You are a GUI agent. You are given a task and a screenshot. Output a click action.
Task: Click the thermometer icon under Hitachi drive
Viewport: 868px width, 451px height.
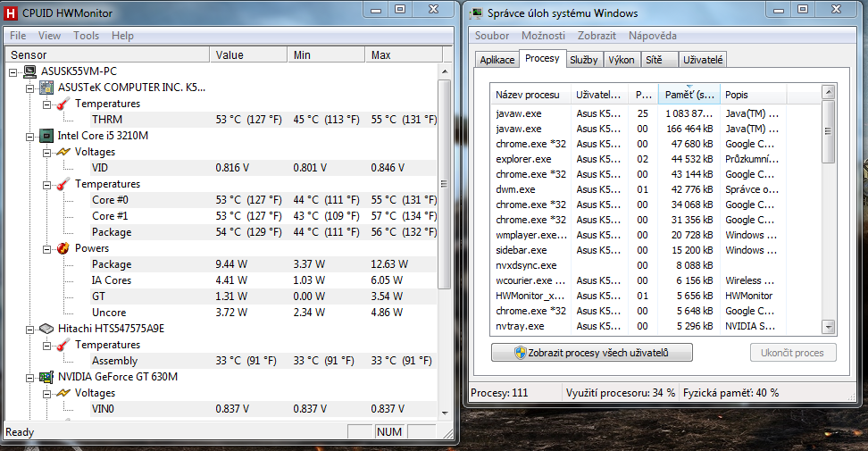coord(63,345)
